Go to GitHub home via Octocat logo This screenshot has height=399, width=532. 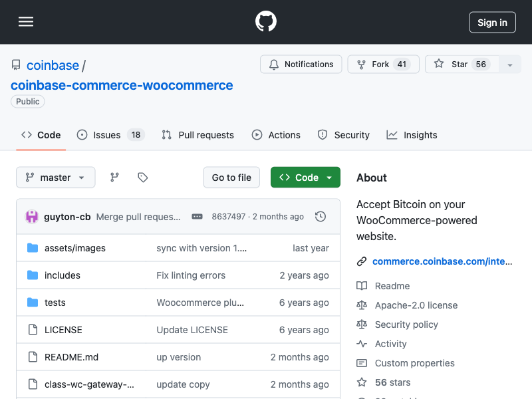(x=266, y=21)
